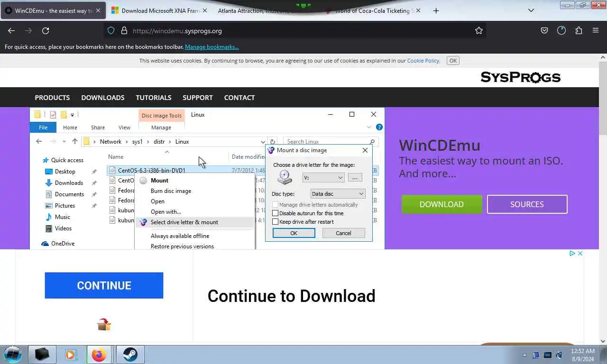The width and height of the screenshot is (607, 364).
Task: Open Manage bookmarks link
Action: pyautogui.click(x=212, y=47)
